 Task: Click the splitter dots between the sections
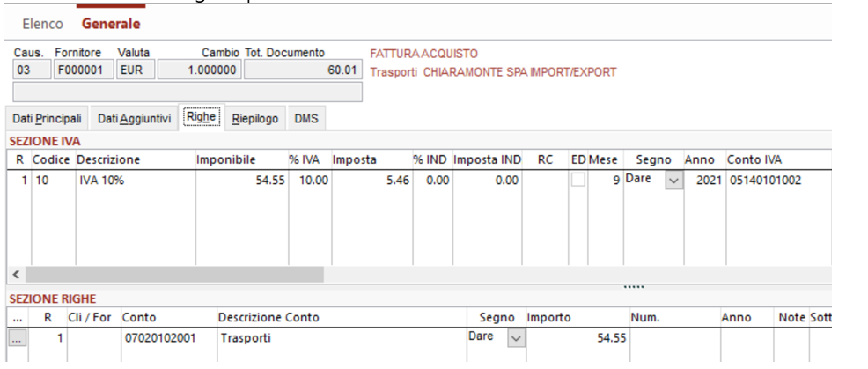(x=633, y=288)
